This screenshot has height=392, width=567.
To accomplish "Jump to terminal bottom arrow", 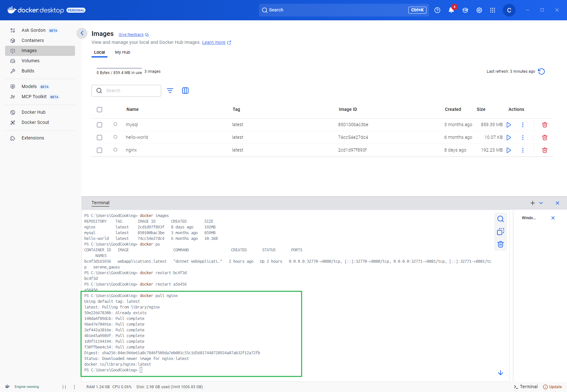I will [x=501, y=373].
